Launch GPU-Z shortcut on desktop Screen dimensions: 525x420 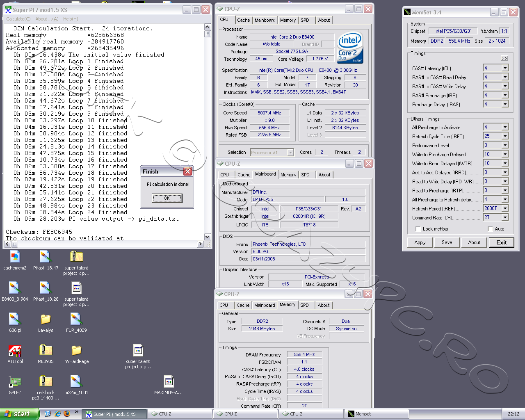click(x=15, y=385)
